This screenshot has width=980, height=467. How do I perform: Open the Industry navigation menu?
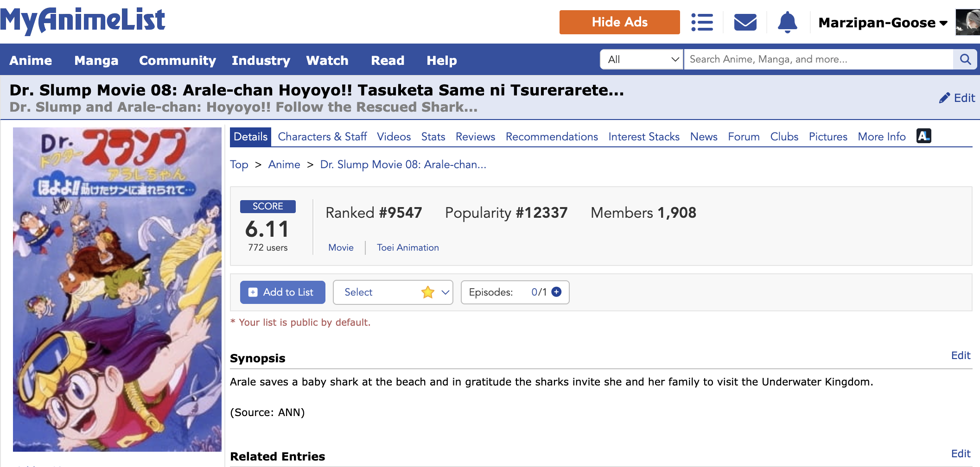click(261, 60)
